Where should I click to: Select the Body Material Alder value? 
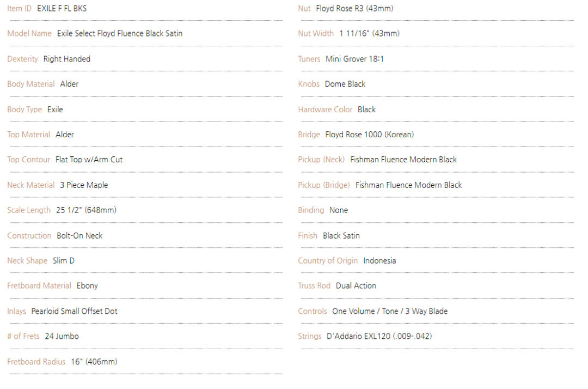pyautogui.click(x=69, y=84)
